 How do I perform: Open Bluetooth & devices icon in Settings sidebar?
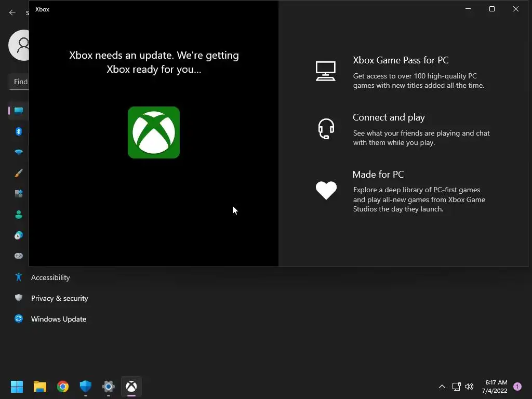19,131
